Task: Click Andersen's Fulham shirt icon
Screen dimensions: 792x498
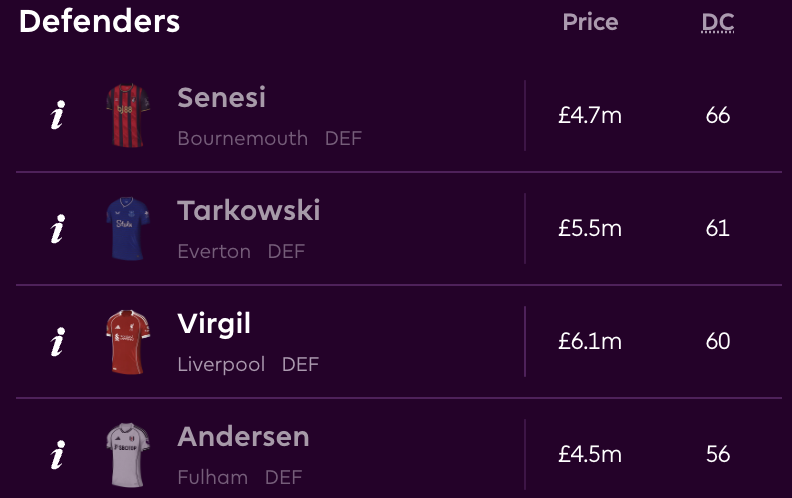Action: (128, 455)
